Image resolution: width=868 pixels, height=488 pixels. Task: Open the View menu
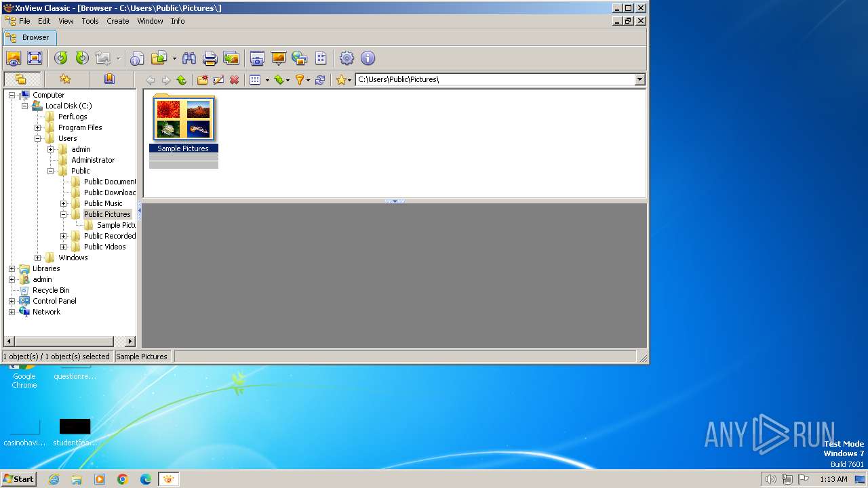click(x=66, y=21)
